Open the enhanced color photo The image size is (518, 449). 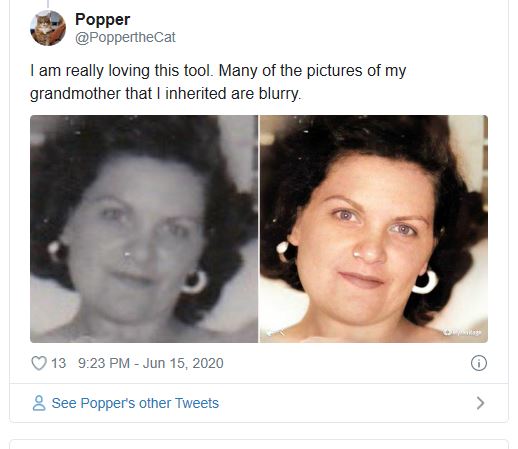pos(374,229)
